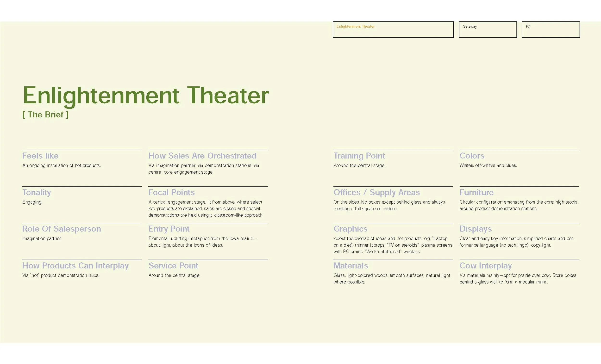601x364 pixels.
Task: Click the Offices / Supply Areas heading
Action: 377,192
